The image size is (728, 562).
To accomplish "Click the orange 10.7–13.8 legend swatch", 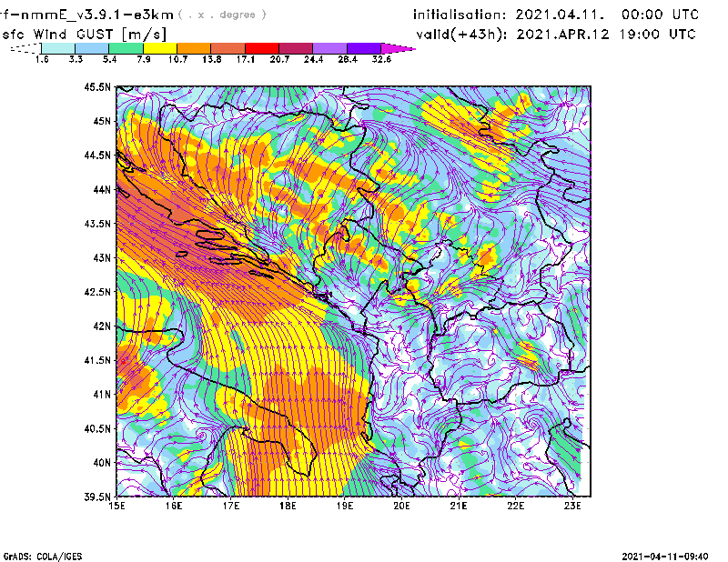I will [194, 48].
